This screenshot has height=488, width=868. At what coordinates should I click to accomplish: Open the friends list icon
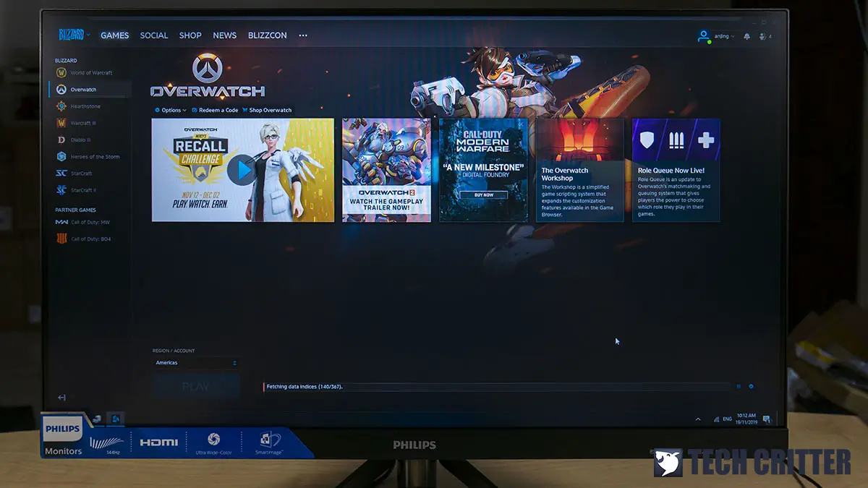click(x=766, y=36)
